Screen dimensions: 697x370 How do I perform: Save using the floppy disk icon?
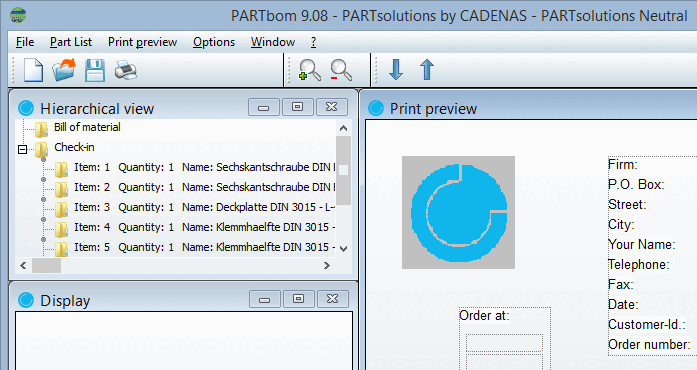point(95,70)
